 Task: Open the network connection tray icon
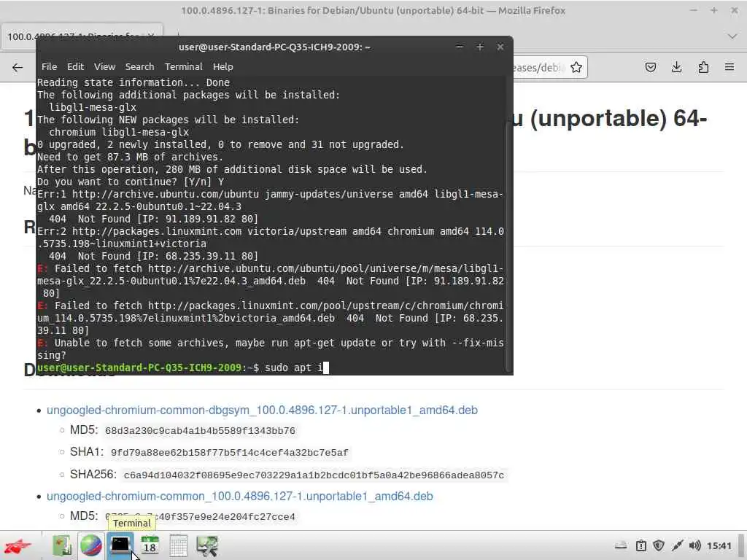(677, 545)
